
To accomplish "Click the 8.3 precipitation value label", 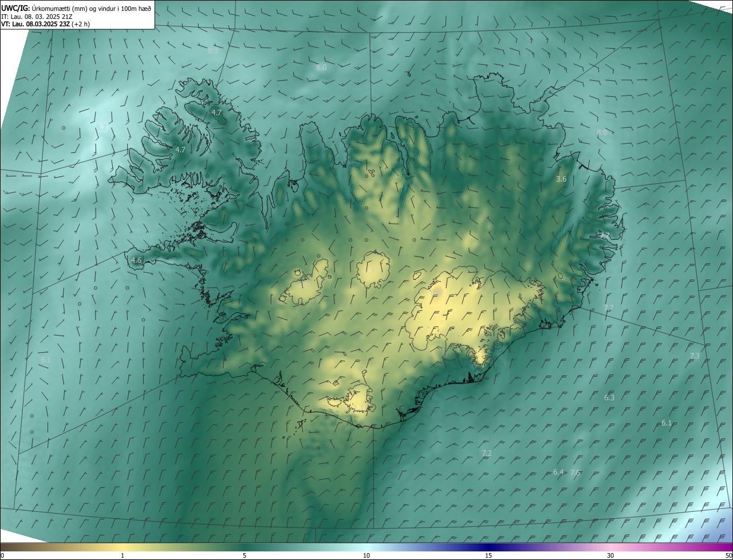I will tap(213, 51).
